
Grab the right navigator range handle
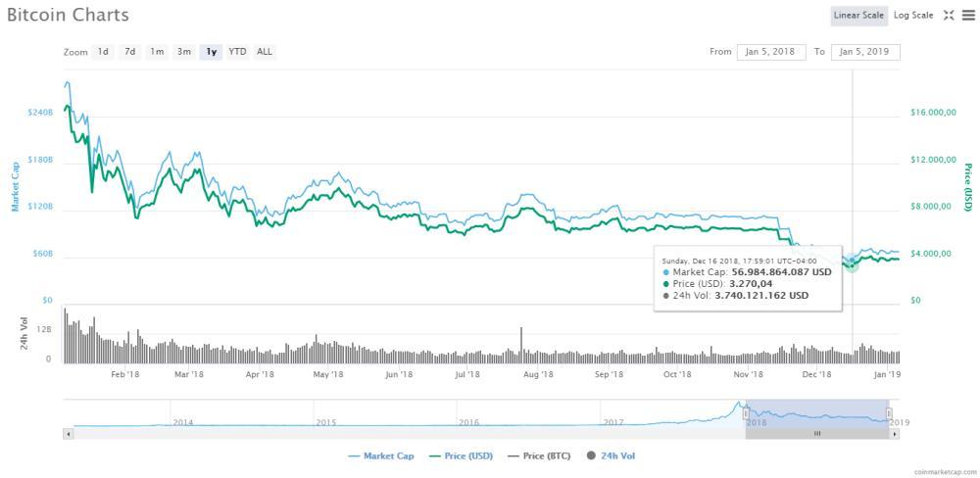[889, 413]
